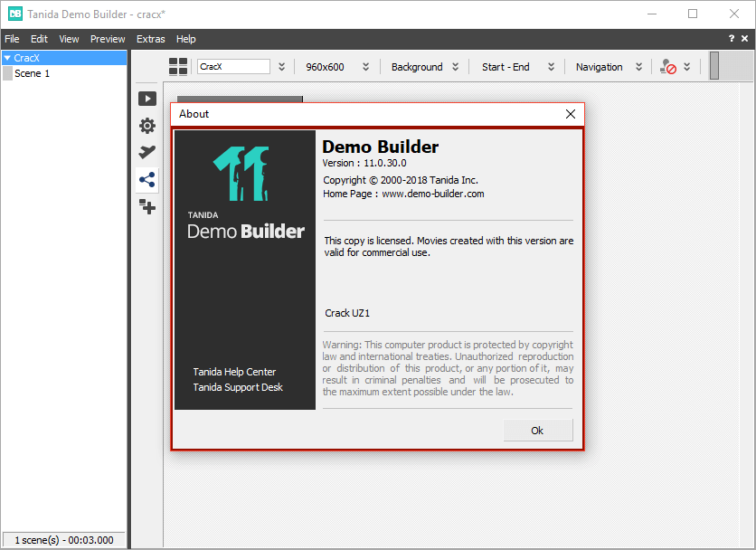Image resolution: width=756 pixels, height=550 pixels.
Task: Open the View menu
Action: coord(69,39)
